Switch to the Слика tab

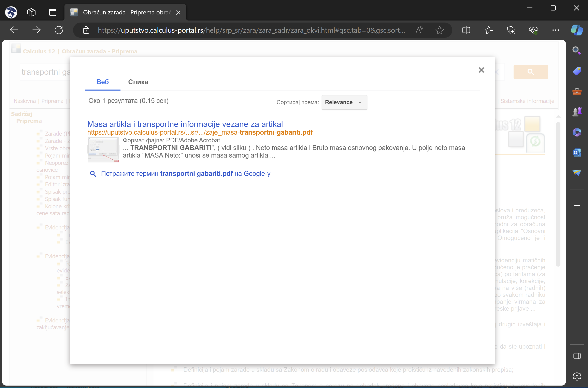(x=138, y=82)
